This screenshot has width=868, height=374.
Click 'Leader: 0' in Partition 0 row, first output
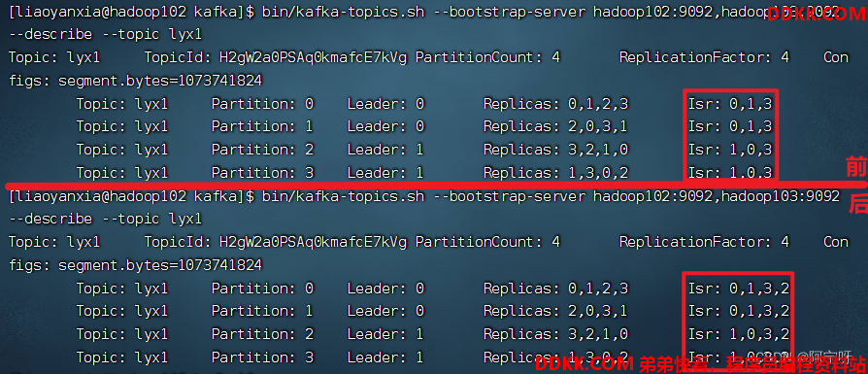point(385,104)
